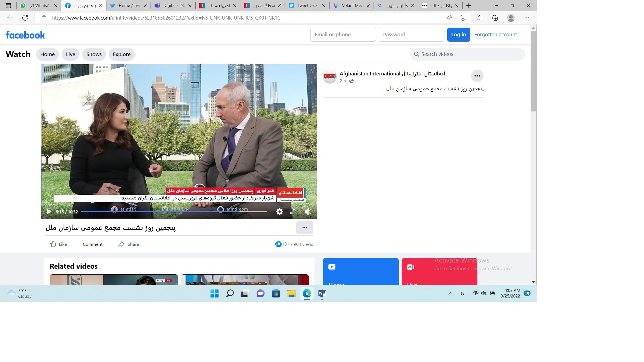644x362 pixels.
Task: Refresh the page in the browser
Action: (25, 18)
